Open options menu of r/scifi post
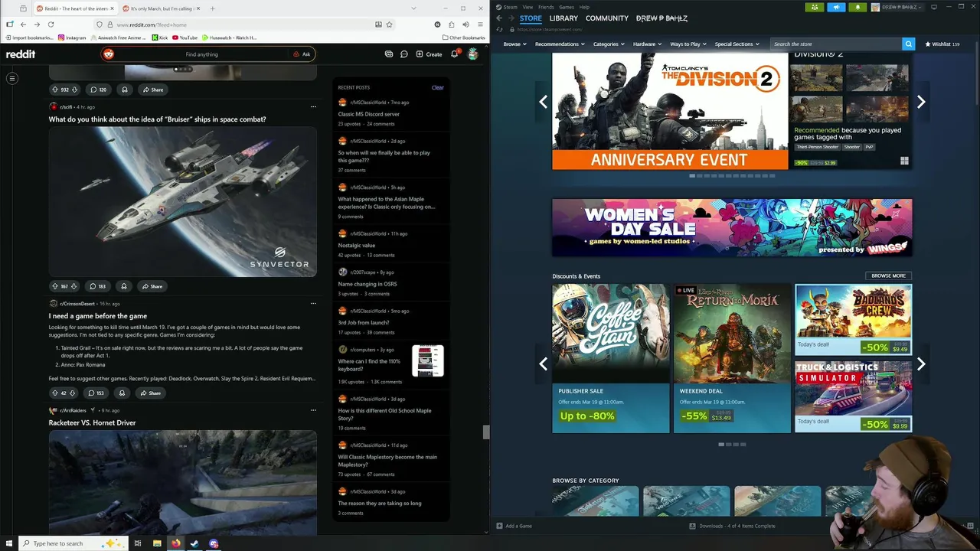980x551 pixels. pyautogui.click(x=313, y=107)
